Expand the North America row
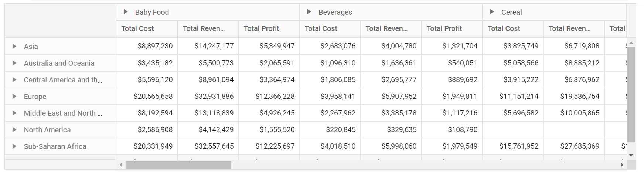 pyautogui.click(x=14, y=130)
